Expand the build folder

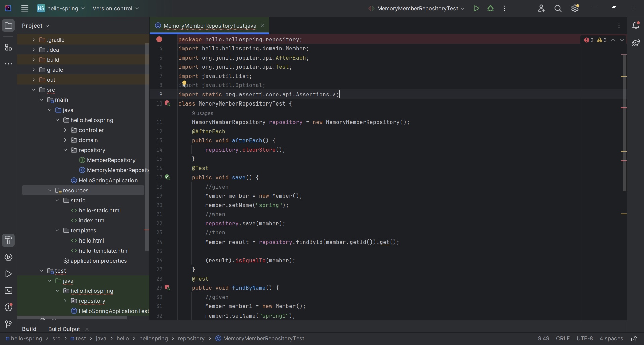point(33,60)
